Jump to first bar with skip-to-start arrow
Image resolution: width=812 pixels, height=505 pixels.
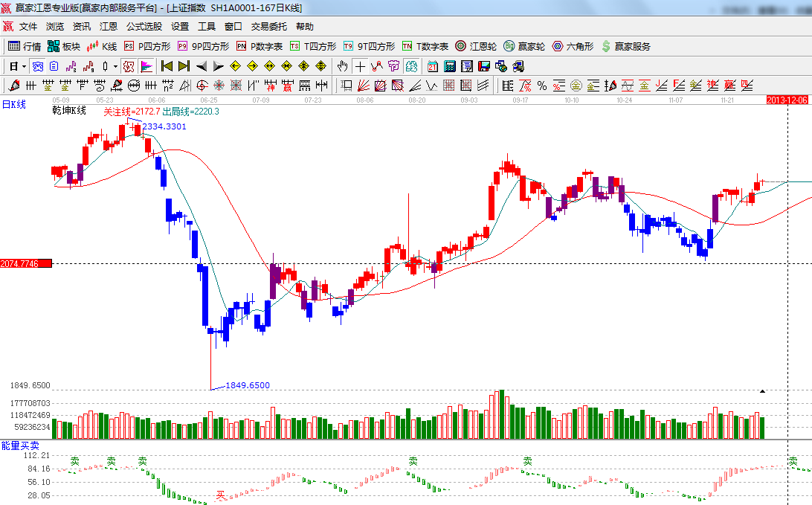coord(167,66)
